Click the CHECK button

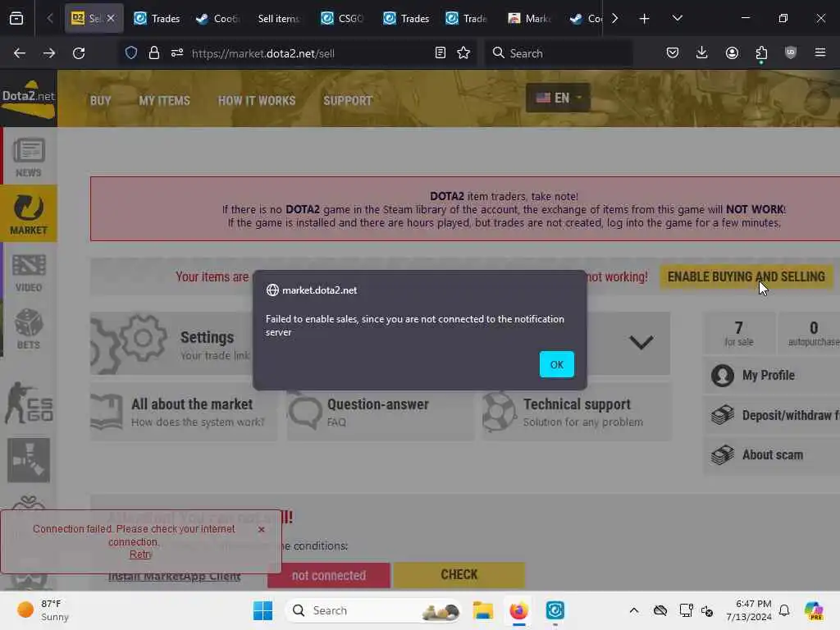(x=459, y=574)
